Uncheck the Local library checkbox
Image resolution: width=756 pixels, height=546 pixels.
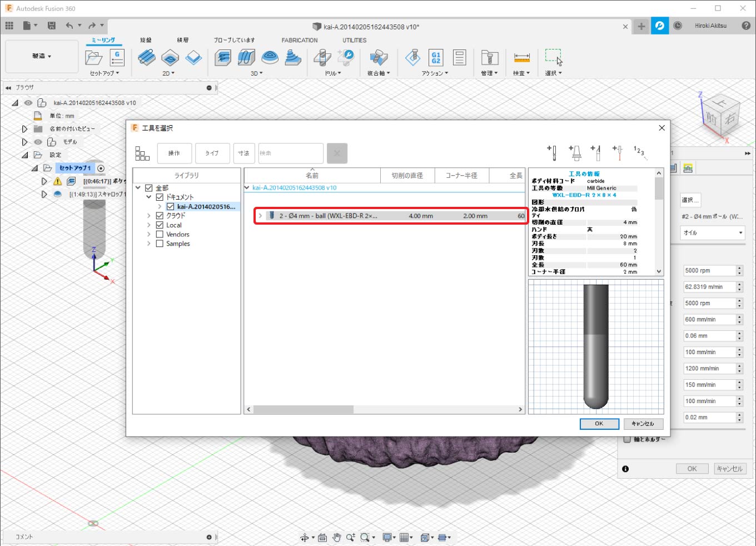tap(160, 225)
